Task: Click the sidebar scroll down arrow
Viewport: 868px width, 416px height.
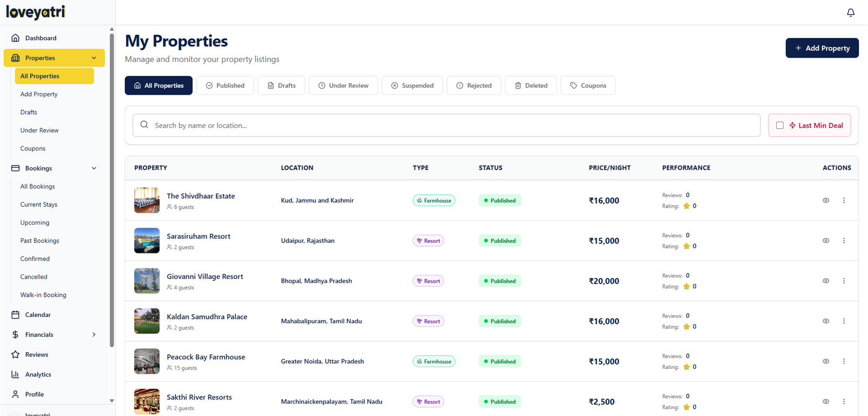Action: click(112, 401)
